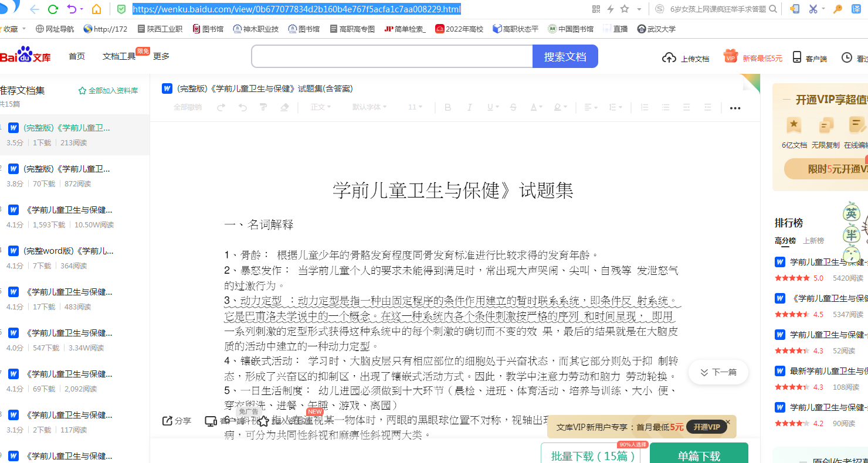Click the browser home icon
This screenshot has width=868, height=463.
click(97, 9)
